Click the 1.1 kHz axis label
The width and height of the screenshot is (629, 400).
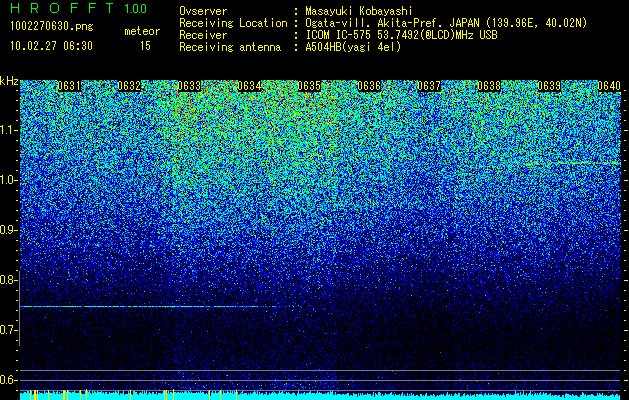(7, 130)
